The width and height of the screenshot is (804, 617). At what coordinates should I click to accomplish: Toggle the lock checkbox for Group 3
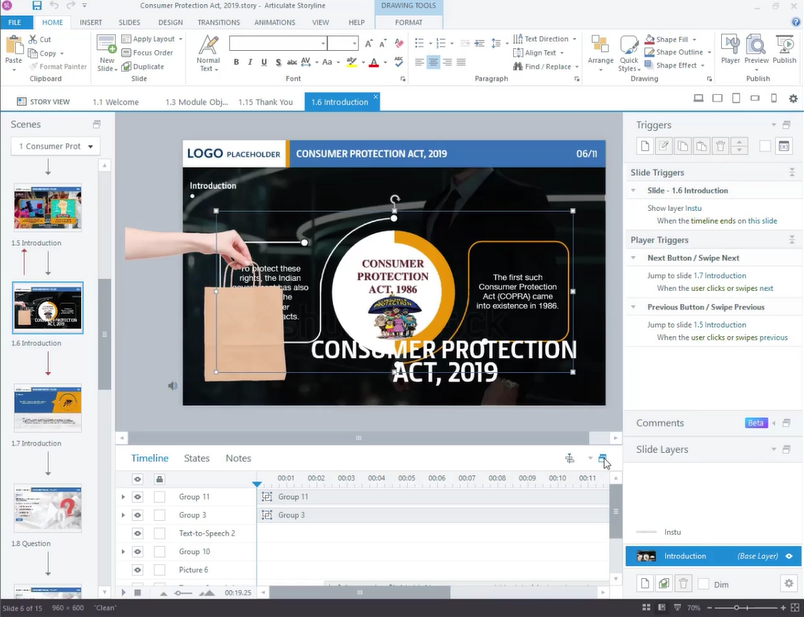(x=159, y=515)
